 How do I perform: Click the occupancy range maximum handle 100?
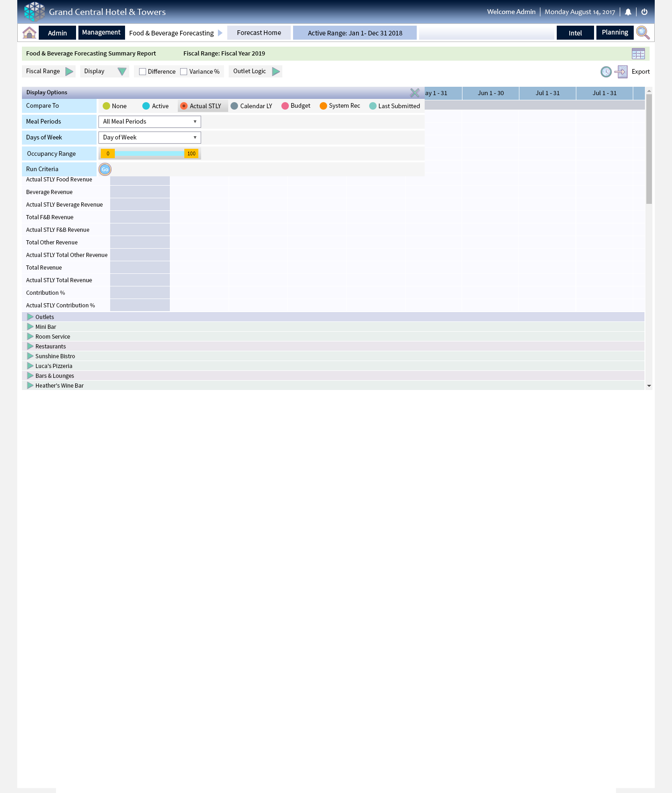click(191, 153)
